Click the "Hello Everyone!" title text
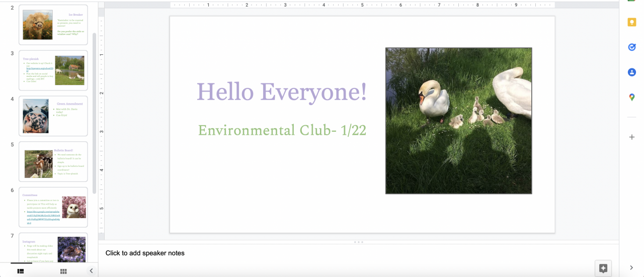The height and width of the screenshot is (277, 644). 282,92
